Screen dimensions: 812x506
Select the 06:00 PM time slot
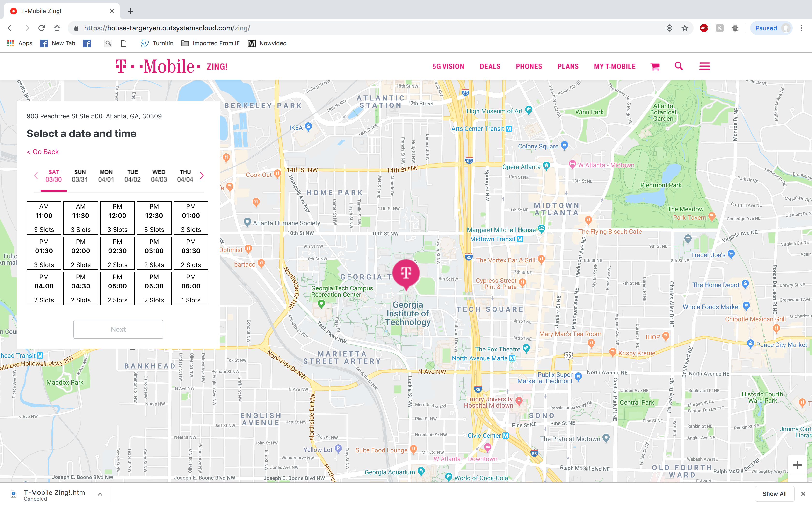click(x=191, y=288)
